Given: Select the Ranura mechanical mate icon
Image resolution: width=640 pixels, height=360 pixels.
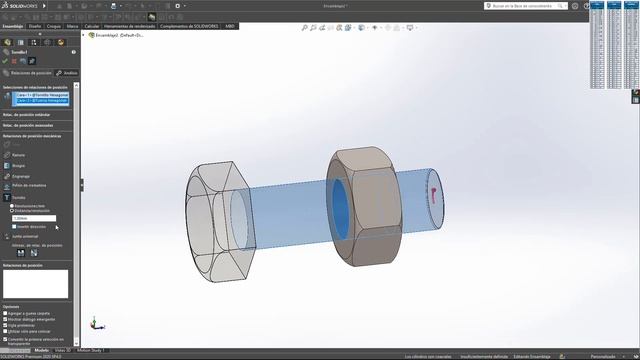Looking at the screenshot, I should tap(7, 155).
